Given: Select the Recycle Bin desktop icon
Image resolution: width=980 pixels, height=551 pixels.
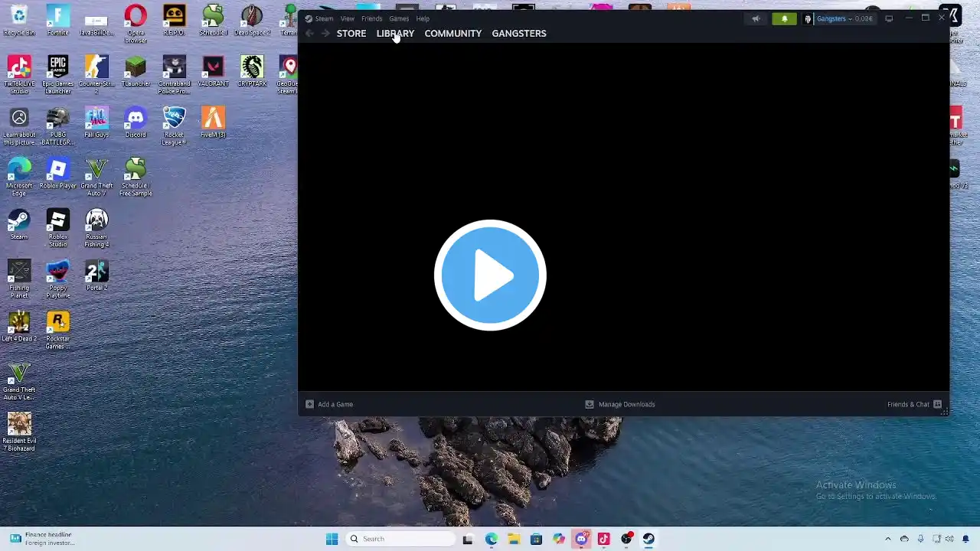Looking at the screenshot, I should coord(19,21).
